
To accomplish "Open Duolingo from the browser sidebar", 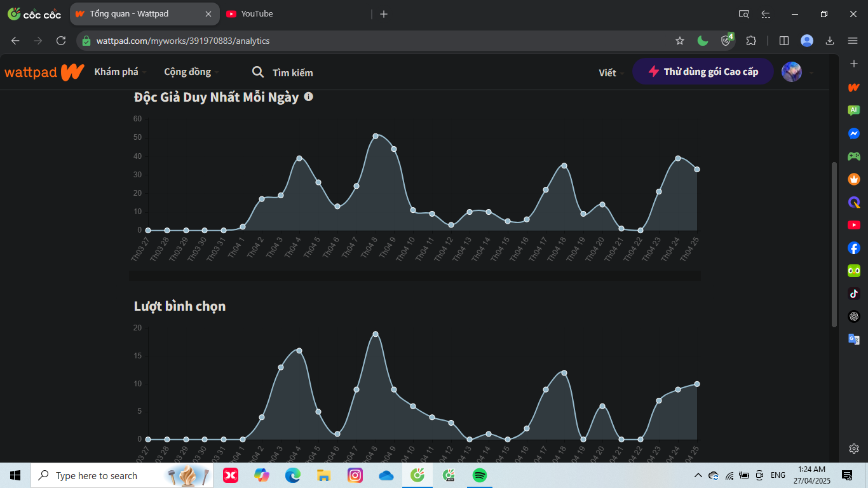I will (x=854, y=271).
